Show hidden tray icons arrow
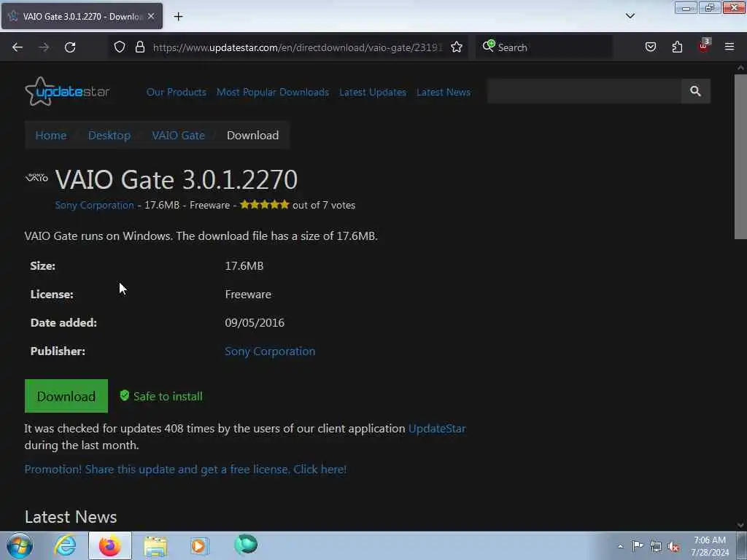This screenshot has height=560, width=747. click(620, 546)
